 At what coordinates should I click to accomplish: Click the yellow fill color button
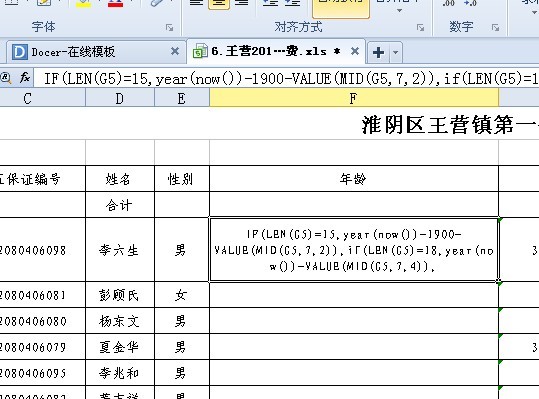(83, 3)
